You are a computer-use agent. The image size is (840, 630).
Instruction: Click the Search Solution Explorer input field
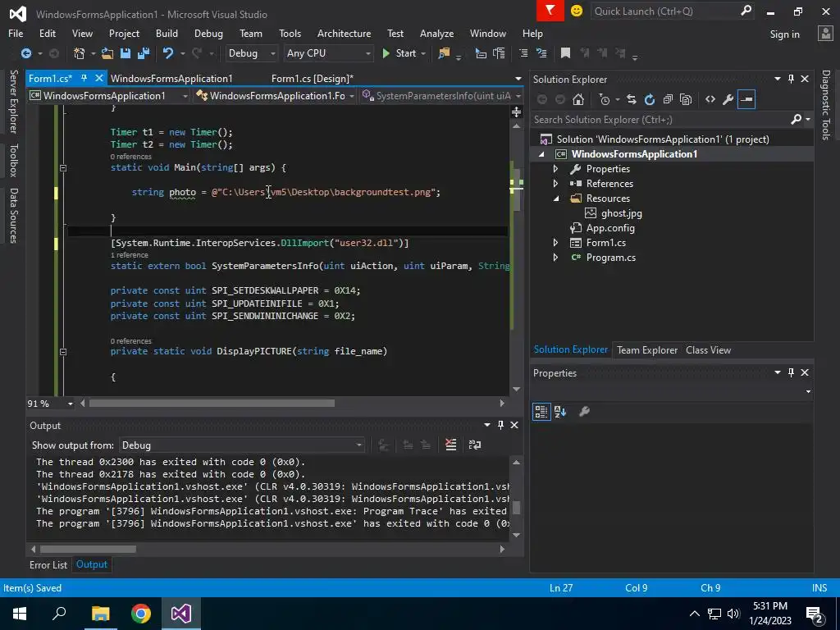[660, 120]
